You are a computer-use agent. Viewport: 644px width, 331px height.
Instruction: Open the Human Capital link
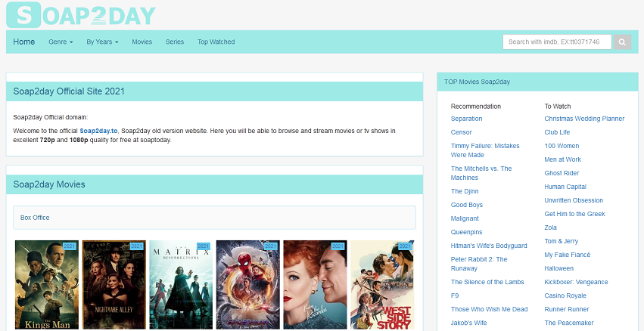[565, 186]
